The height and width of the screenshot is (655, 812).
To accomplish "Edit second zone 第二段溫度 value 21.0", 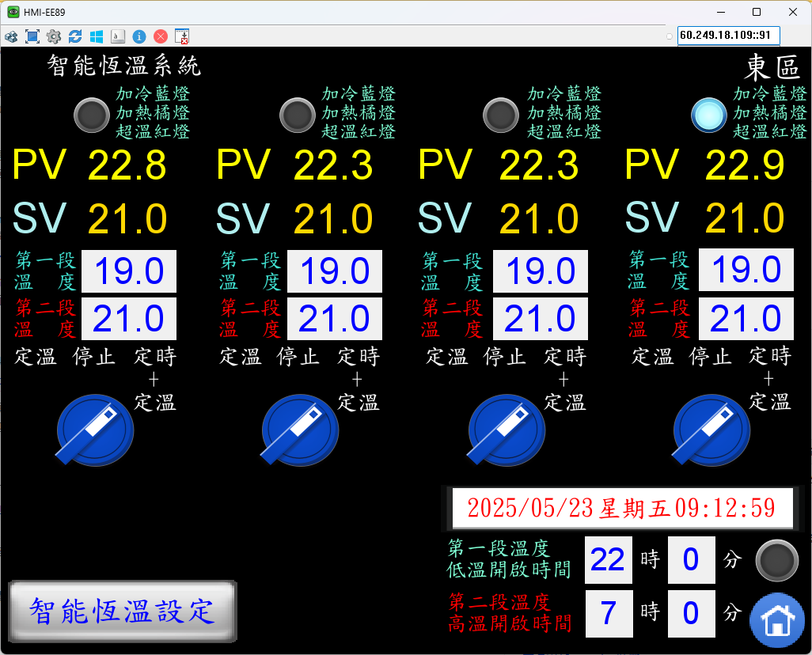I will tap(335, 319).
